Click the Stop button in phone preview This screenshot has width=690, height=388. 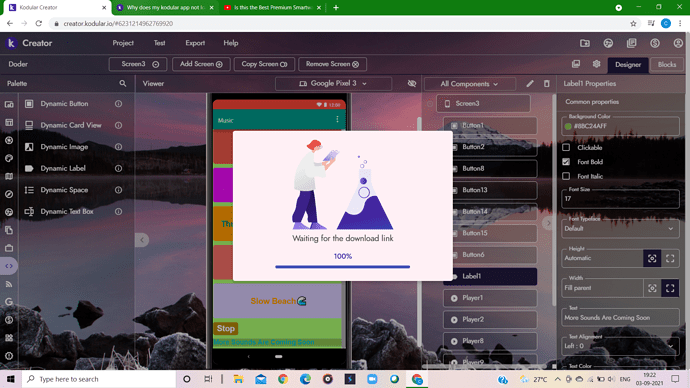[226, 328]
